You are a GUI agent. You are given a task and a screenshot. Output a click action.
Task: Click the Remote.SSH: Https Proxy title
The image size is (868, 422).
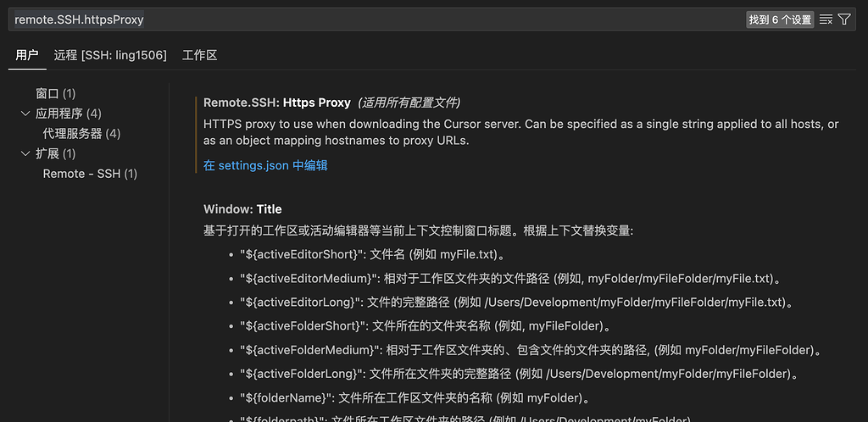[x=277, y=103]
